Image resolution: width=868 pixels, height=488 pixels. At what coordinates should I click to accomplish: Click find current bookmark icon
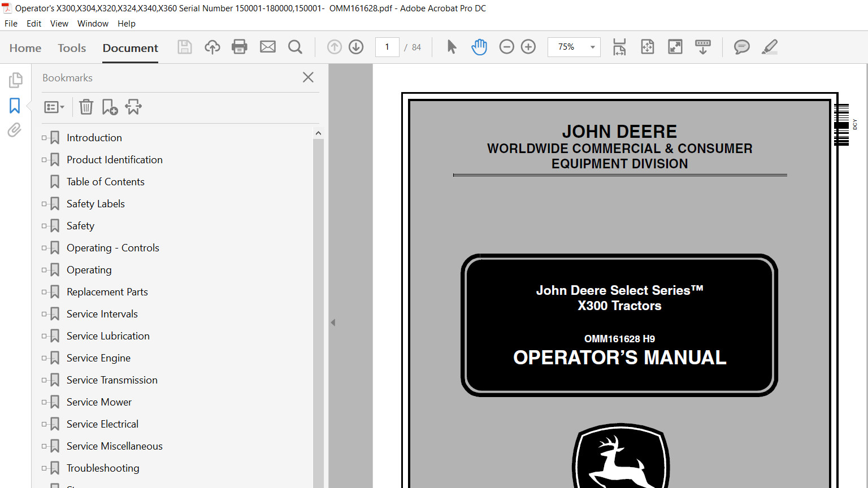[133, 107]
